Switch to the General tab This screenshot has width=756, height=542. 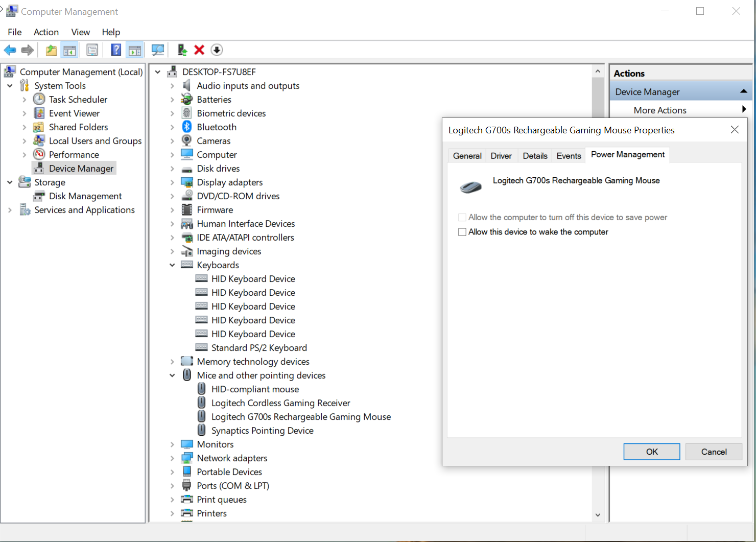(x=467, y=156)
